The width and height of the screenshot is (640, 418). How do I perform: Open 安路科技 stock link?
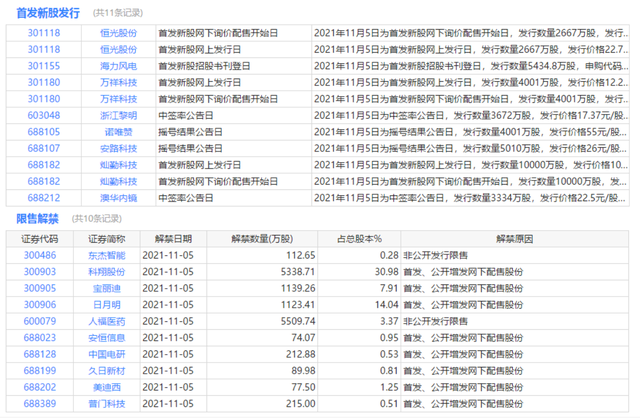(x=118, y=149)
